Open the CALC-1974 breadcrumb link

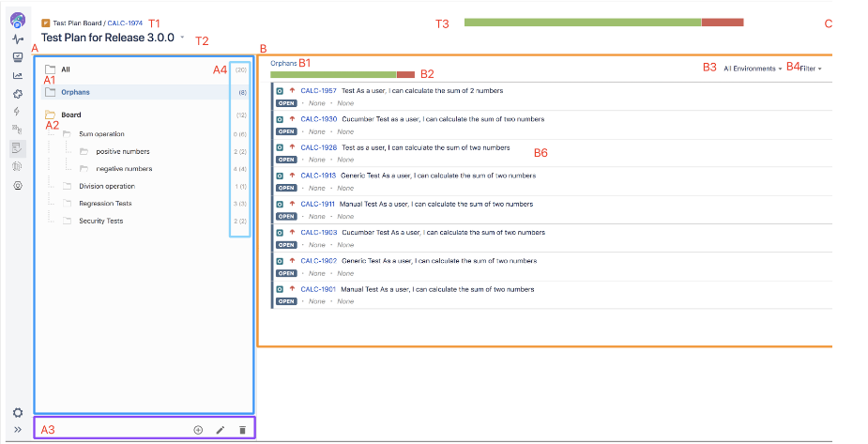(x=125, y=23)
